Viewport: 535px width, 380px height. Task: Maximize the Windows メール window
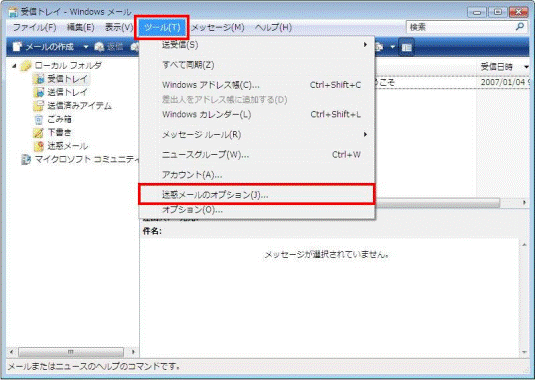tap(498, 12)
